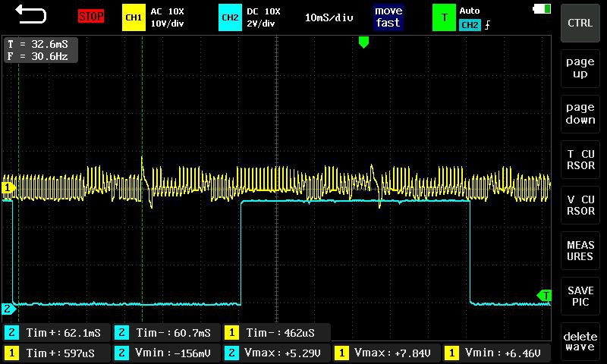This screenshot has height=364, width=607.
Task: Tap the yellow 1 badge beside Tim+ 597uS
Action: pyautogui.click(x=11, y=353)
